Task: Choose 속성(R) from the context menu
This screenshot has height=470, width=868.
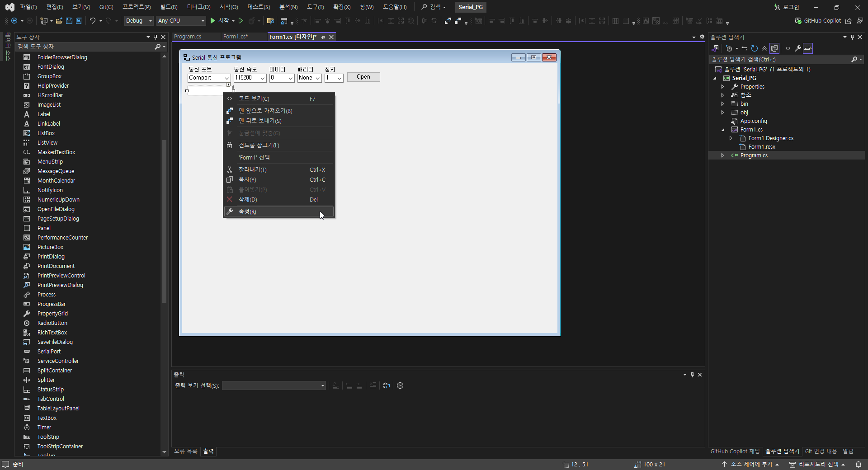Action: 279,211
